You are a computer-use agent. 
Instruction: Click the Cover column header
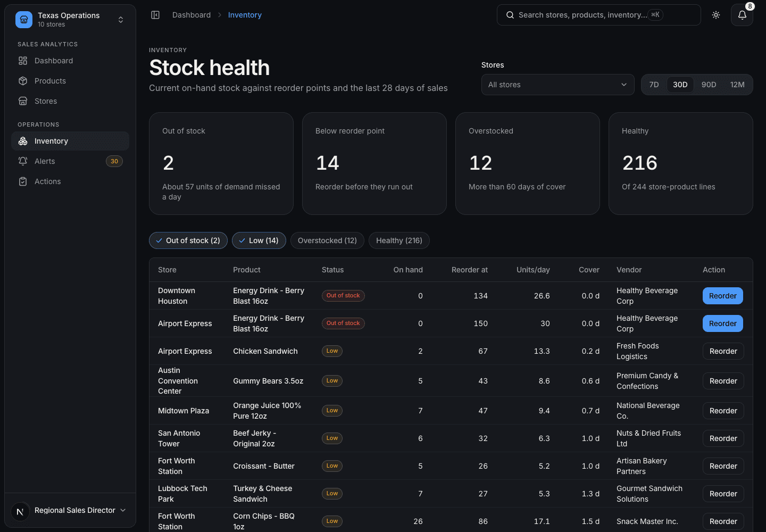click(589, 270)
